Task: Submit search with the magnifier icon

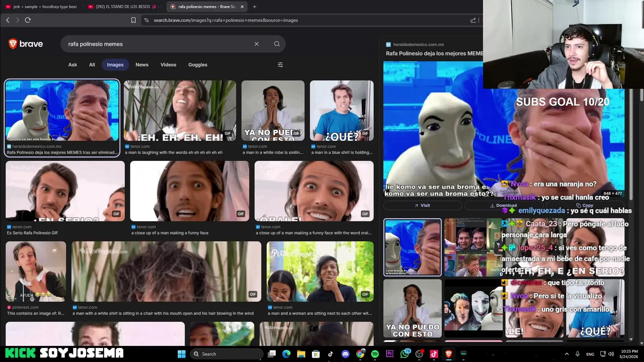Action: point(277,44)
